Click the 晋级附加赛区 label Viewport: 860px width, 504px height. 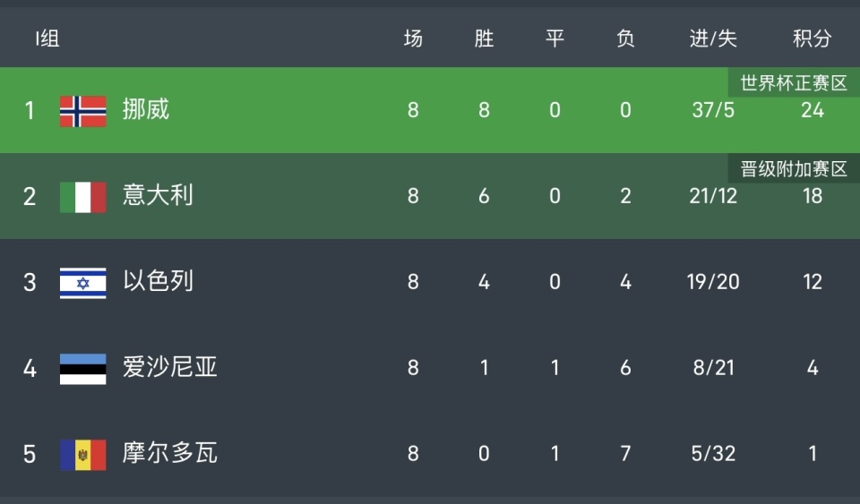point(793,169)
